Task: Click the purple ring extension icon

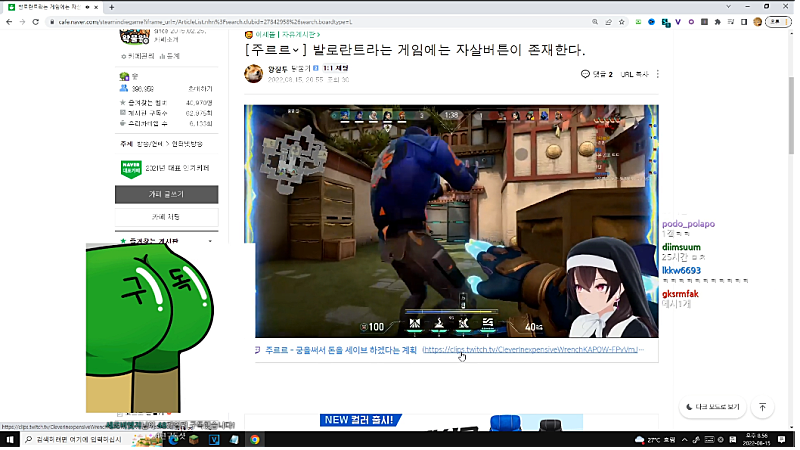Action: coord(691,22)
